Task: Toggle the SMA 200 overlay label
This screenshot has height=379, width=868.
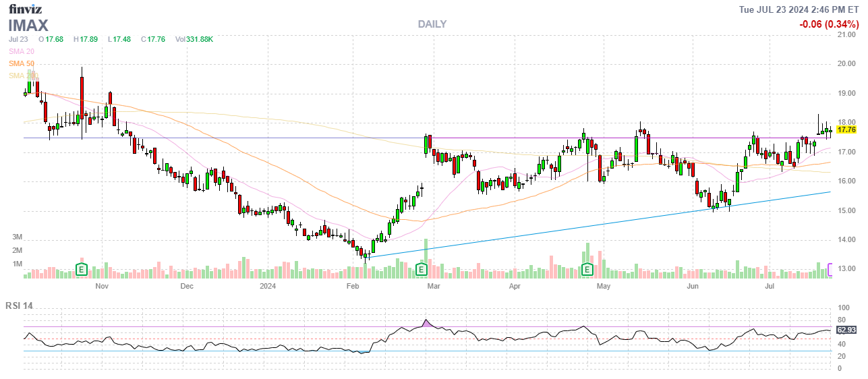Action: [x=23, y=76]
